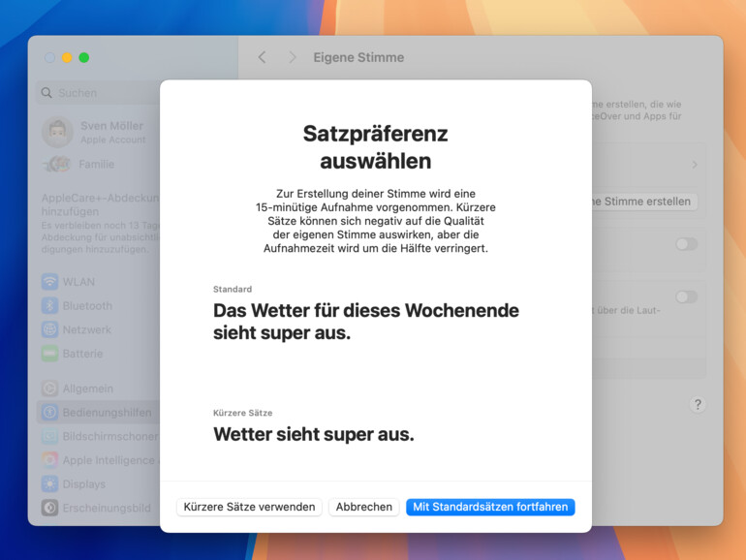The width and height of the screenshot is (746, 560).
Task: Go back with the left chevron
Action: 263,57
